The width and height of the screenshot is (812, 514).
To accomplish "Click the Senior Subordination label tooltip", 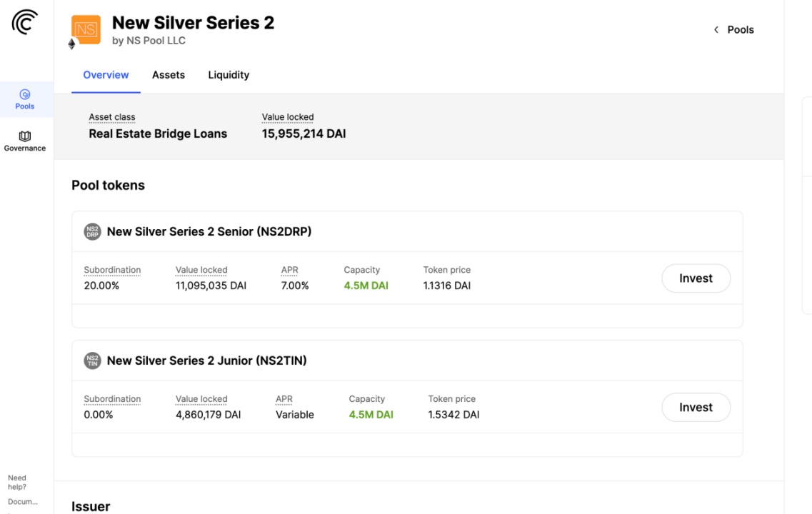I will point(112,270).
